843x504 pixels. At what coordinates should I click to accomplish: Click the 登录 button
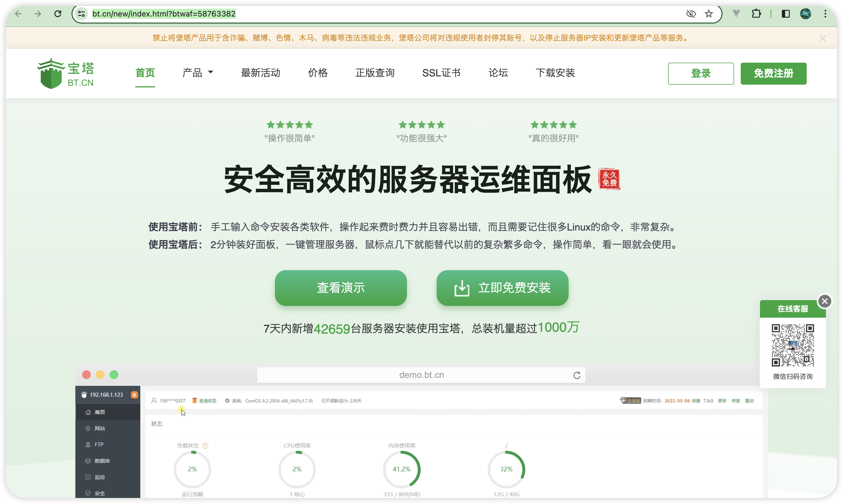701,73
